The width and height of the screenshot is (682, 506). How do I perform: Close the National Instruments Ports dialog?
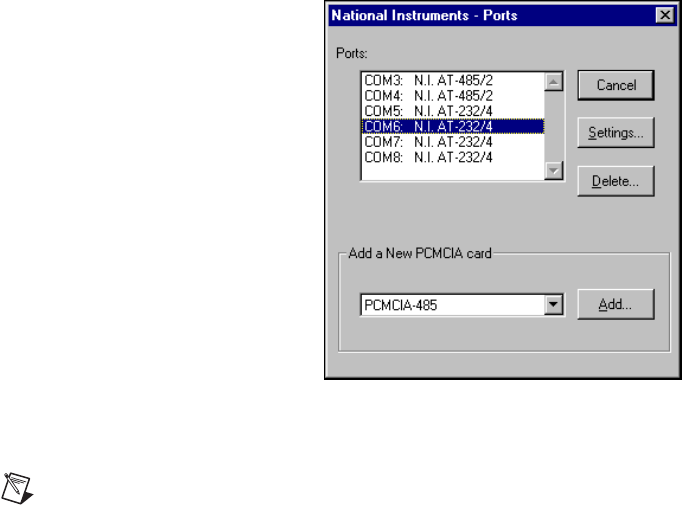(665, 15)
